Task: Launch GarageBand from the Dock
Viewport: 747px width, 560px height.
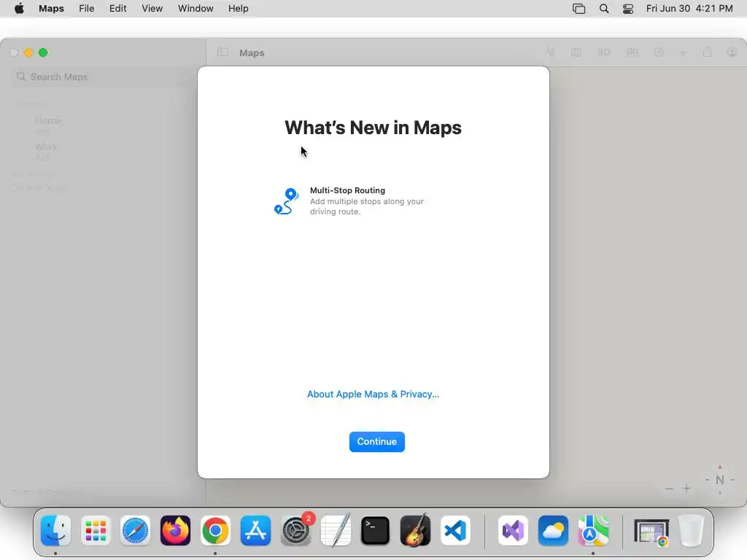Action: point(415,531)
